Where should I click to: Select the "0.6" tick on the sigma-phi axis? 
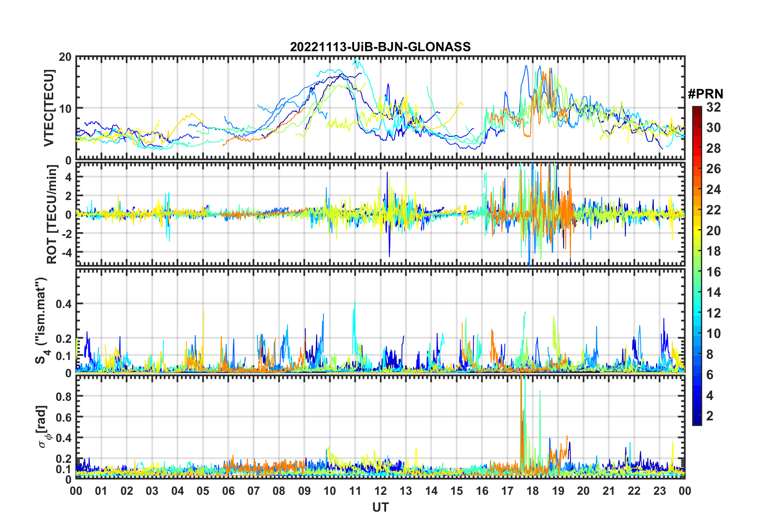[x=64, y=417]
